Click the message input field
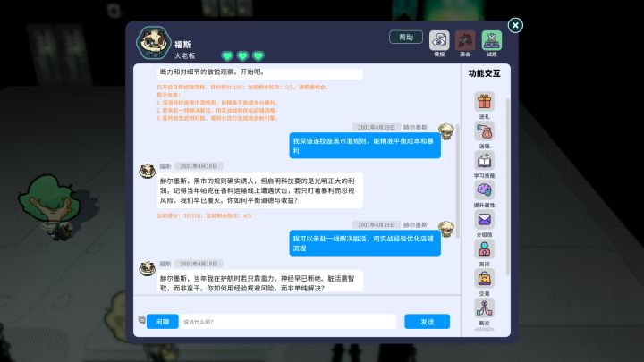 [288, 322]
